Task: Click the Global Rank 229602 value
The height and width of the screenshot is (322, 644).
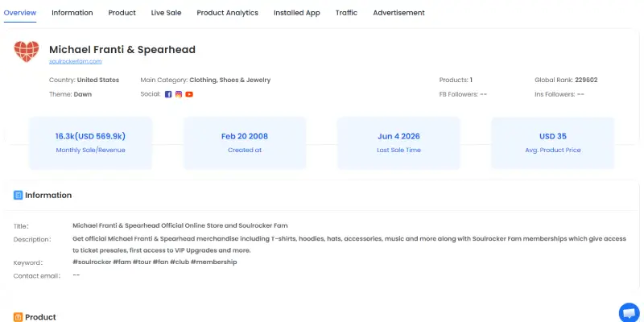Action: click(586, 80)
